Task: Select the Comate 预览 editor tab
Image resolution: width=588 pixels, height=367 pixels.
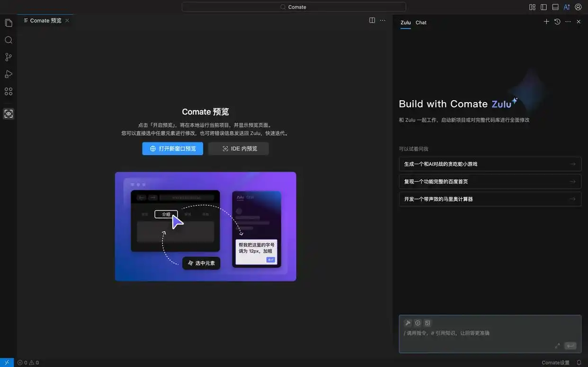Action: (x=45, y=20)
